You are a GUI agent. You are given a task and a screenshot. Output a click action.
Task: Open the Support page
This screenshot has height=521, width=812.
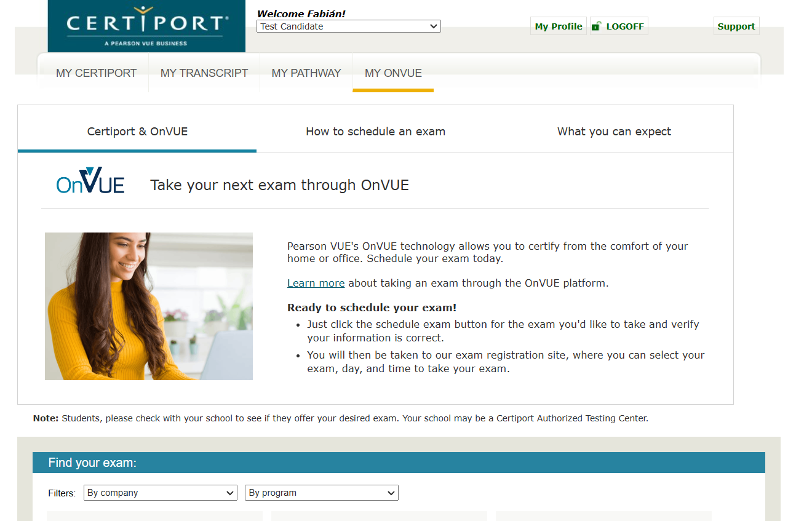click(736, 26)
